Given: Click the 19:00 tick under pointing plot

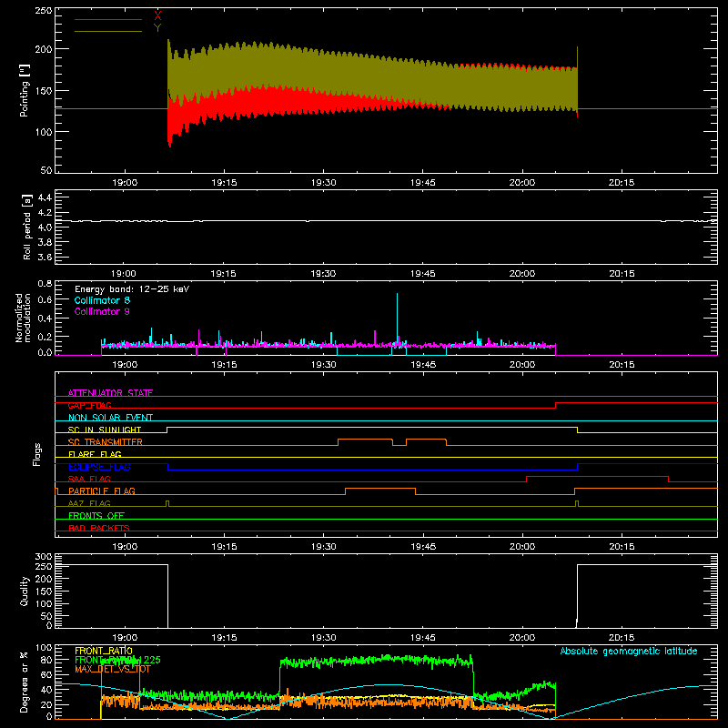Looking at the screenshot, I should click(125, 183).
